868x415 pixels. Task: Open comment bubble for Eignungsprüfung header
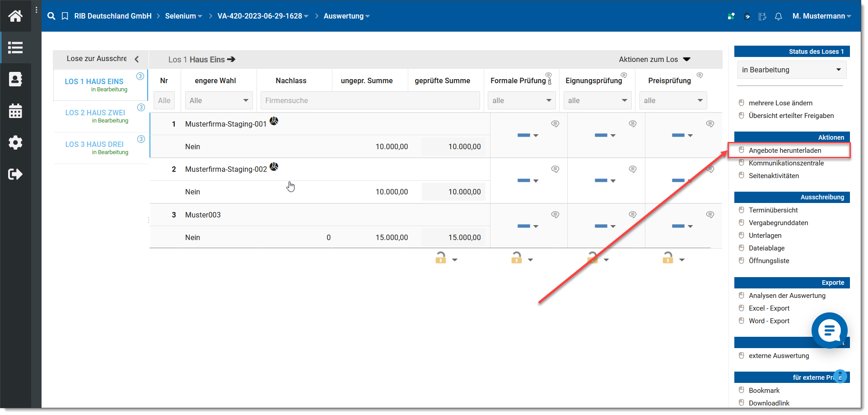(x=624, y=75)
